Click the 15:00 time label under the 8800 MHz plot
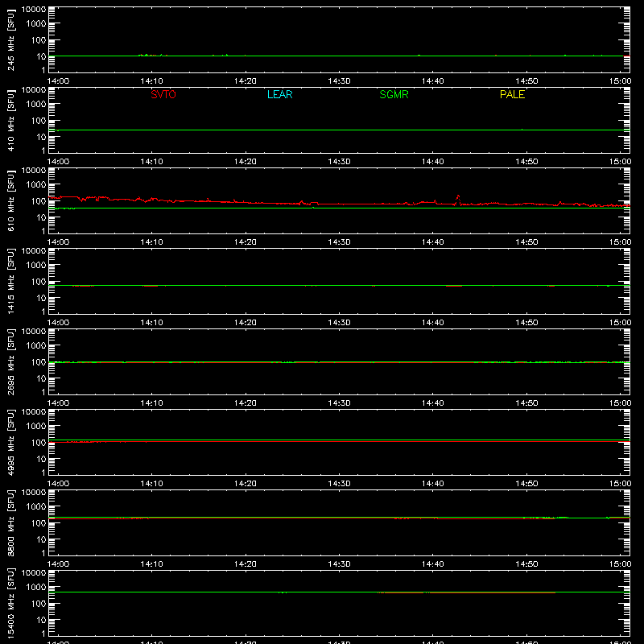Screen dimensions: 644x644 pyautogui.click(x=620, y=564)
